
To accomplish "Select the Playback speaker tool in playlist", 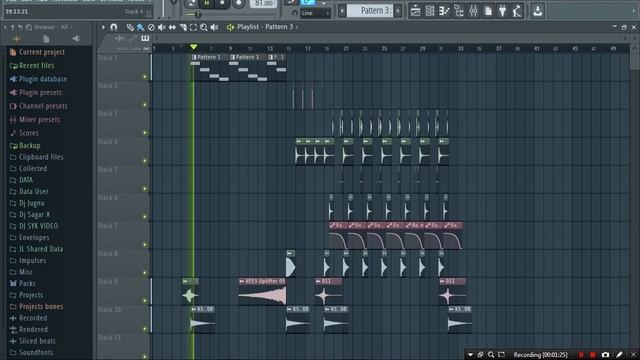I will [214, 27].
